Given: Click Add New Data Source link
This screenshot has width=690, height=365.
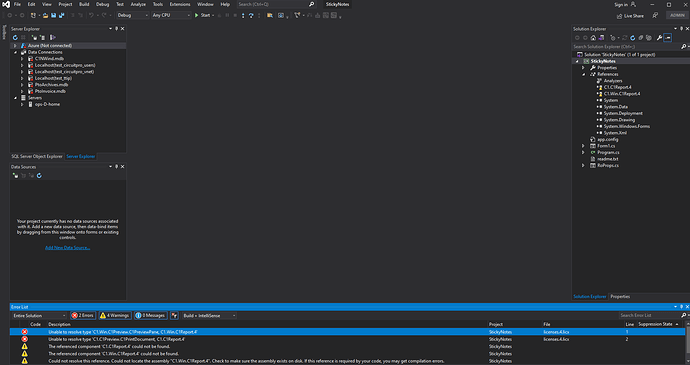Looking at the screenshot, I should (x=67, y=247).
